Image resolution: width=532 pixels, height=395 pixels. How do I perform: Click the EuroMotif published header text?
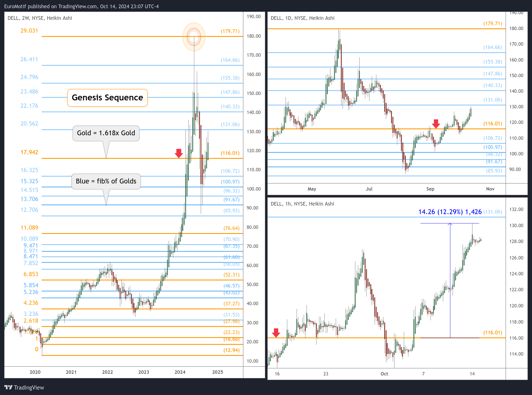pos(81,6)
